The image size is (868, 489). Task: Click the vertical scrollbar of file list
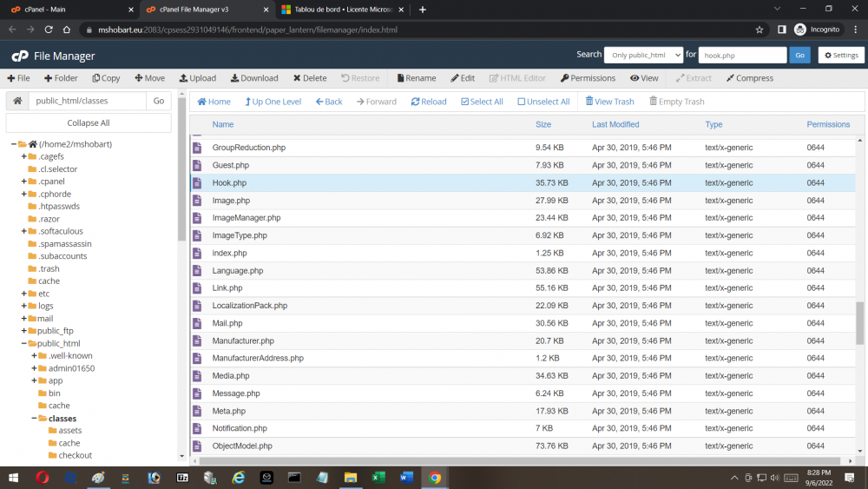[859, 323]
